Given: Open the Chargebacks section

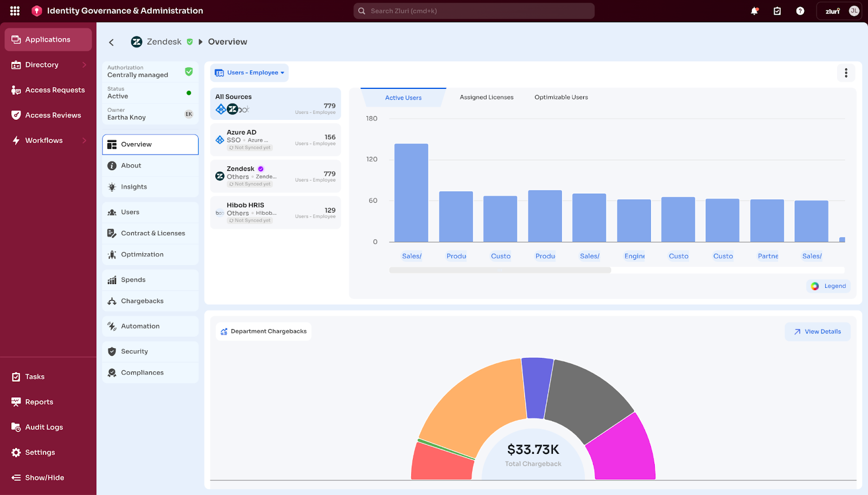Looking at the screenshot, I should click(150, 301).
